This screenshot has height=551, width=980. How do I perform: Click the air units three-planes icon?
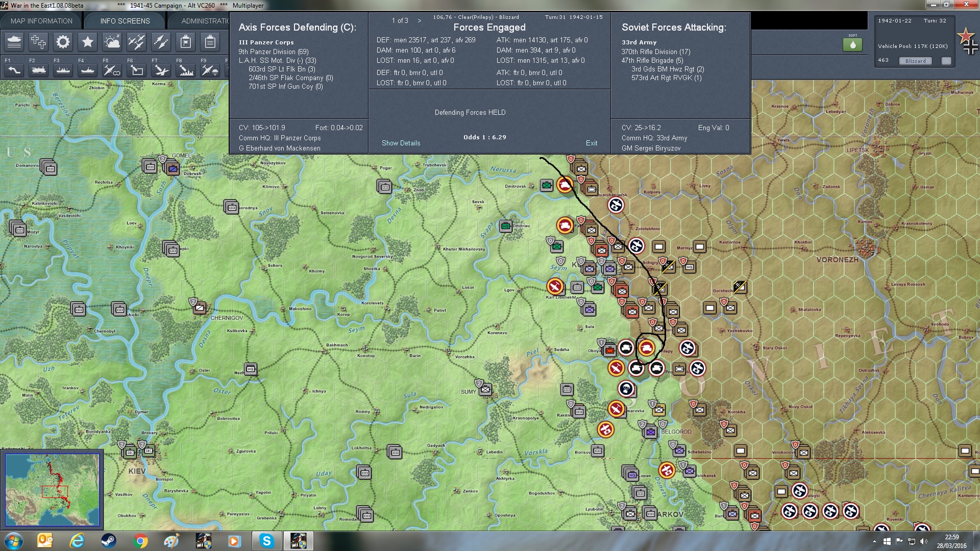pyautogui.click(x=137, y=42)
